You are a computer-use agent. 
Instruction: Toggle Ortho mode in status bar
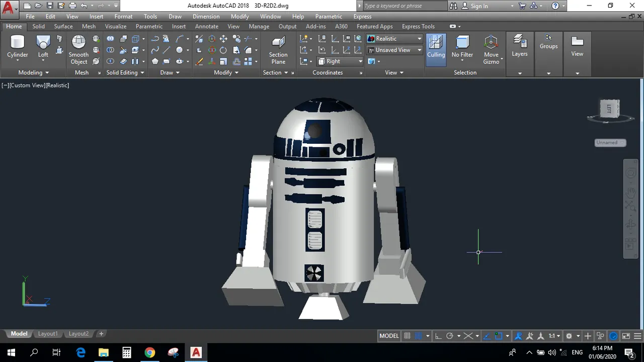click(x=438, y=336)
